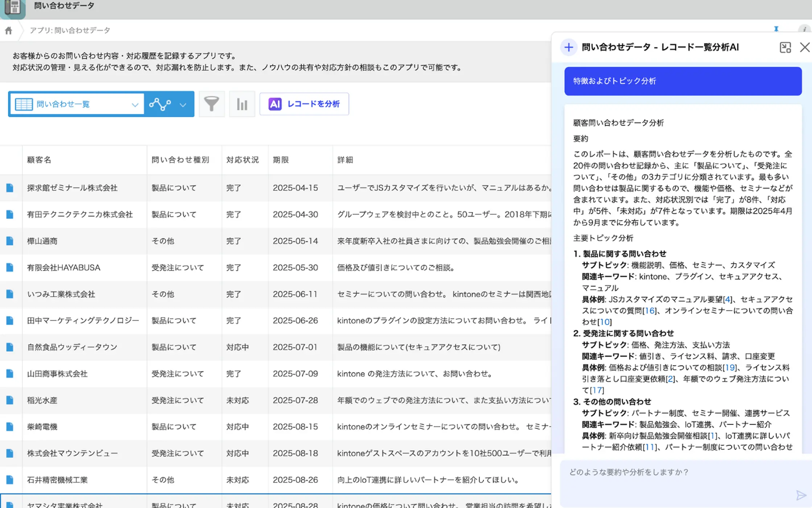This screenshot has width=812, height=508.
Task: Click the graph view icon
Action: [160, 105]
